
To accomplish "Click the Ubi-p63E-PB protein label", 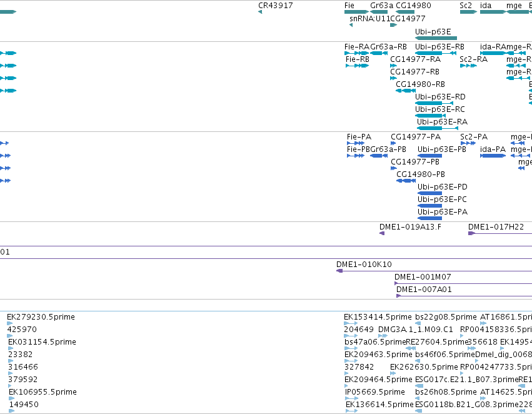I will click(442, 149).
